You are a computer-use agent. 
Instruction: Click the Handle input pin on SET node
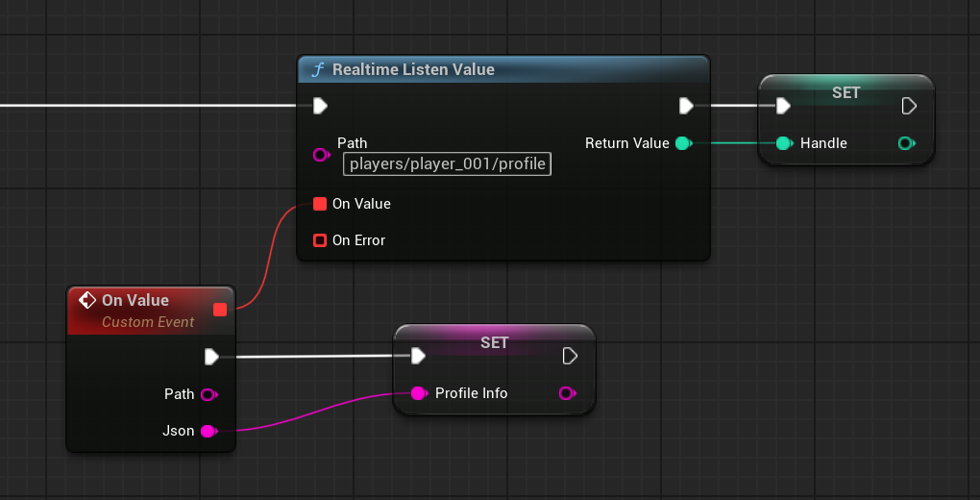pos(783,143)
